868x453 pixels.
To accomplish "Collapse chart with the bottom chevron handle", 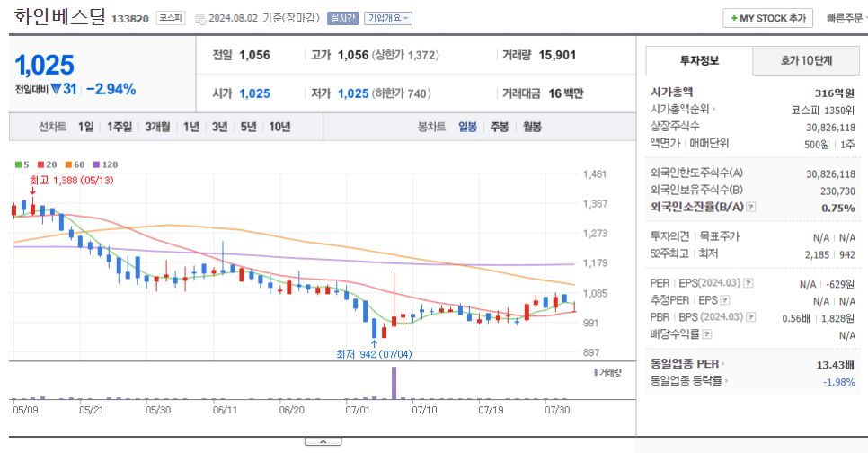I will [323, 441].
